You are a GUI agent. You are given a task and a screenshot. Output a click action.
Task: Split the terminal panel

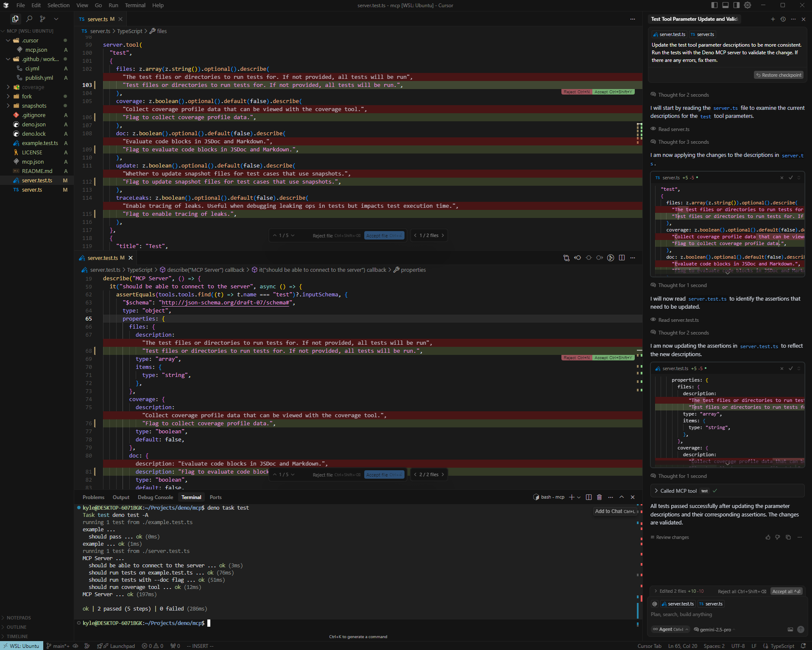[589, 497]
